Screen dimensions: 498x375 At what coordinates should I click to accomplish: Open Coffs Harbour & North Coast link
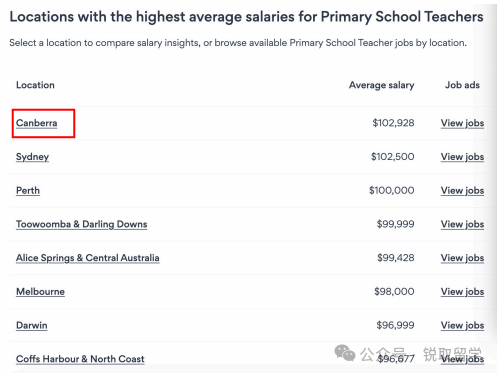(x=80, y=359)
